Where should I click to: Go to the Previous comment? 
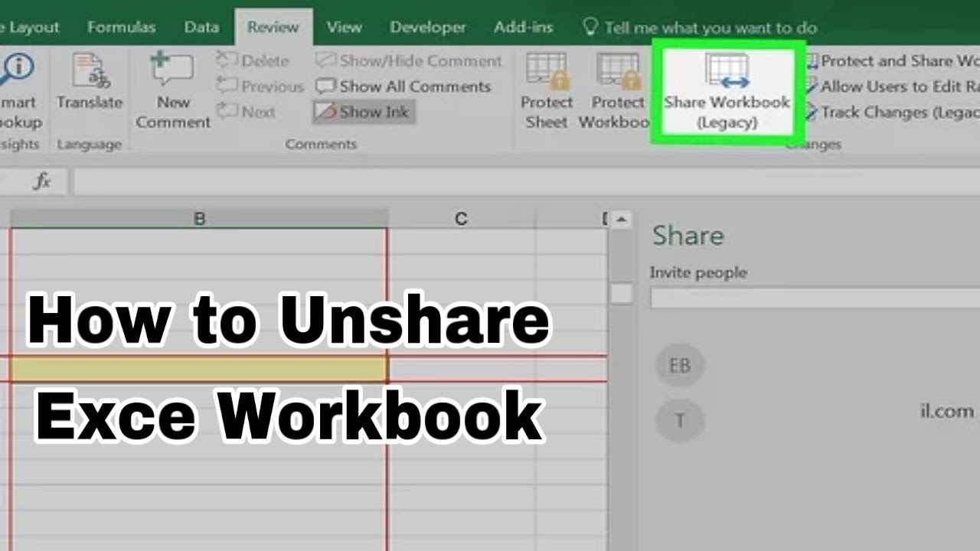(x=260, y=86)
